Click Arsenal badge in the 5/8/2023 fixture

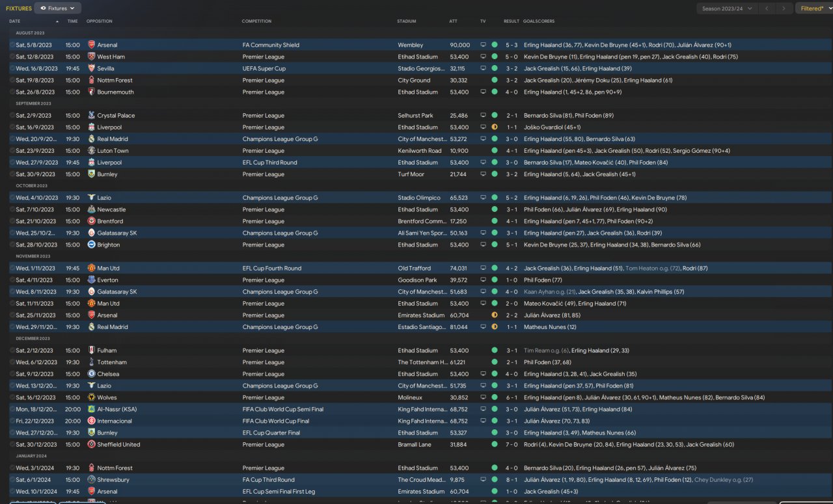click(x=92, y=45)
